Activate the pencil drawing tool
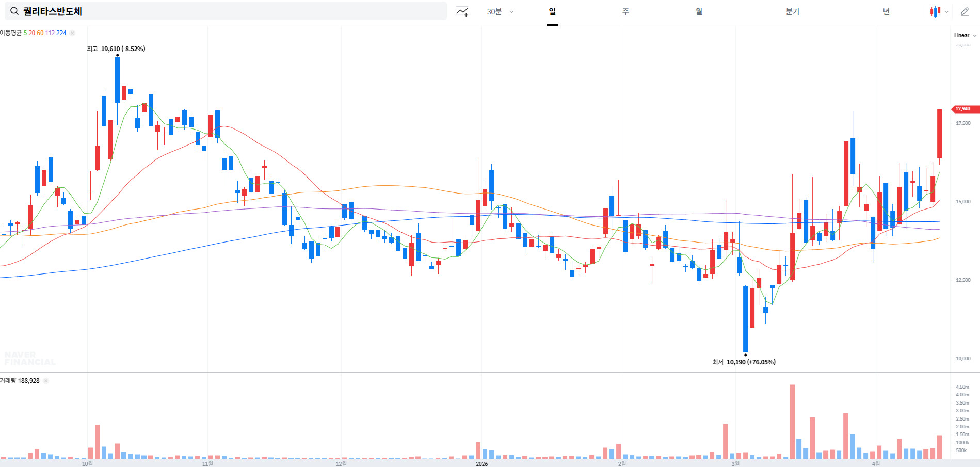 965,11
